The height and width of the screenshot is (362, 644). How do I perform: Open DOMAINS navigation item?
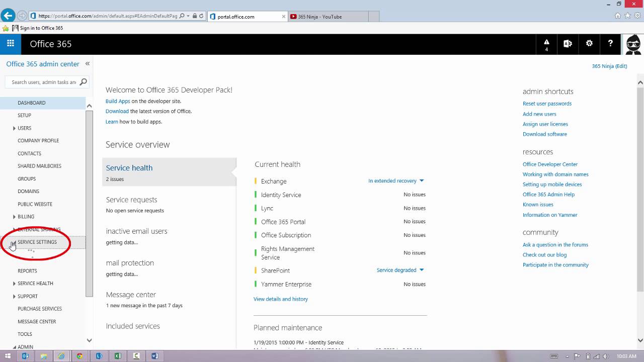pyautogui.click(x=28, y=192)
